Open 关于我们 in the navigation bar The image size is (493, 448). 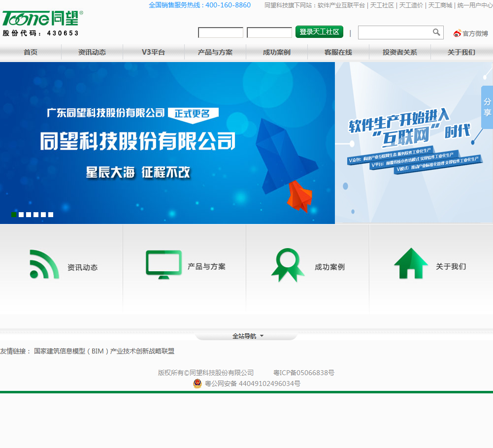[461, 52]
